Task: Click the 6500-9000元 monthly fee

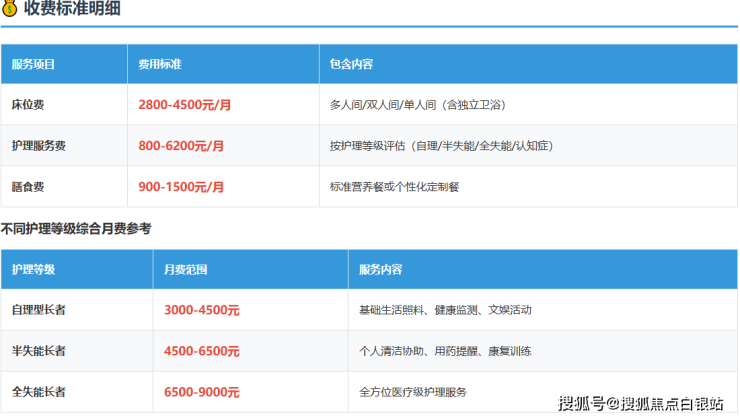Action: (x=202, y=392)
